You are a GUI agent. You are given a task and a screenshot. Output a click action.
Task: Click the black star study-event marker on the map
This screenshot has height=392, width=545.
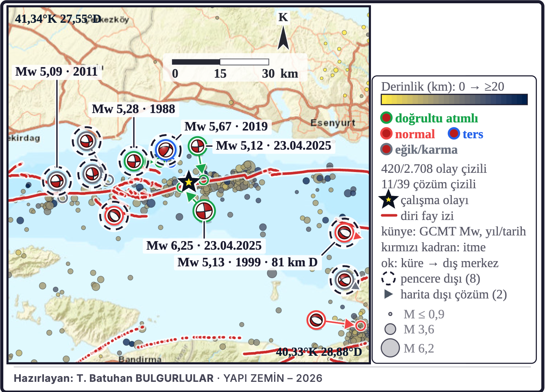tap(188, 182)
